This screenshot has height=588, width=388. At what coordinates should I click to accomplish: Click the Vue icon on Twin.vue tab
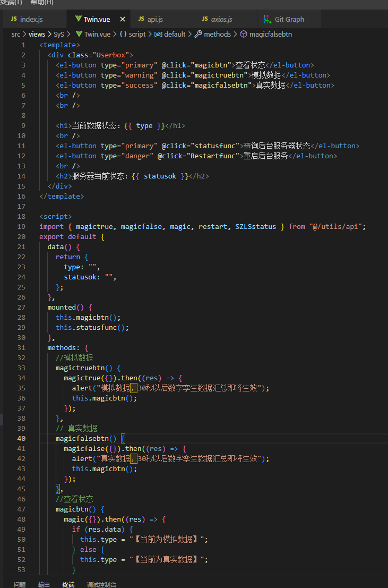[x=79, y=19]
